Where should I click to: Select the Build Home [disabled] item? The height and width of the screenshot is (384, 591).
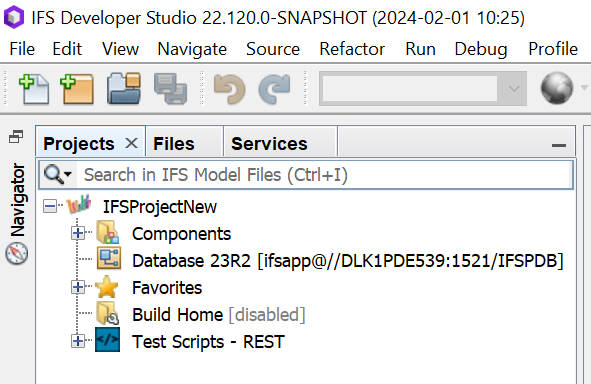(218, 315)
